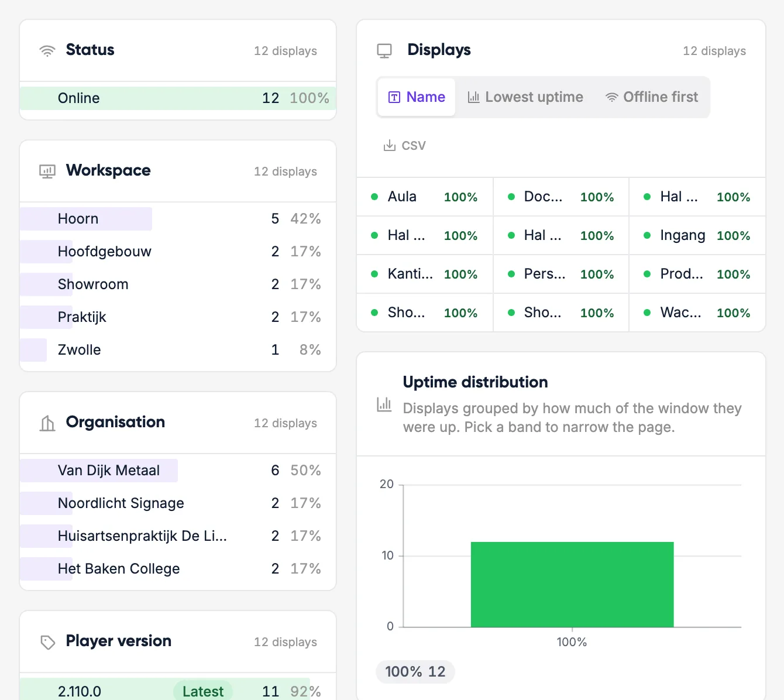Open the Prod... display cell
This screenshot has height=700, width=784.
[697, 274]
